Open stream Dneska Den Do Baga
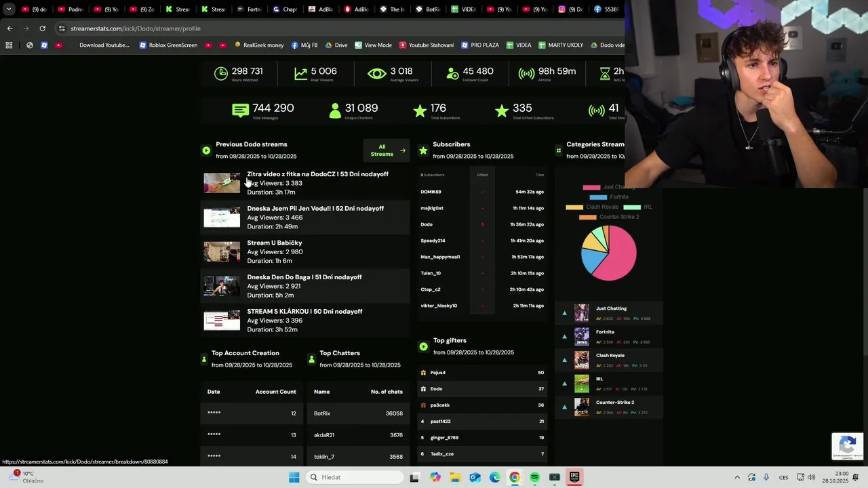This screenshot has height=488, width=868. [304, 277]
